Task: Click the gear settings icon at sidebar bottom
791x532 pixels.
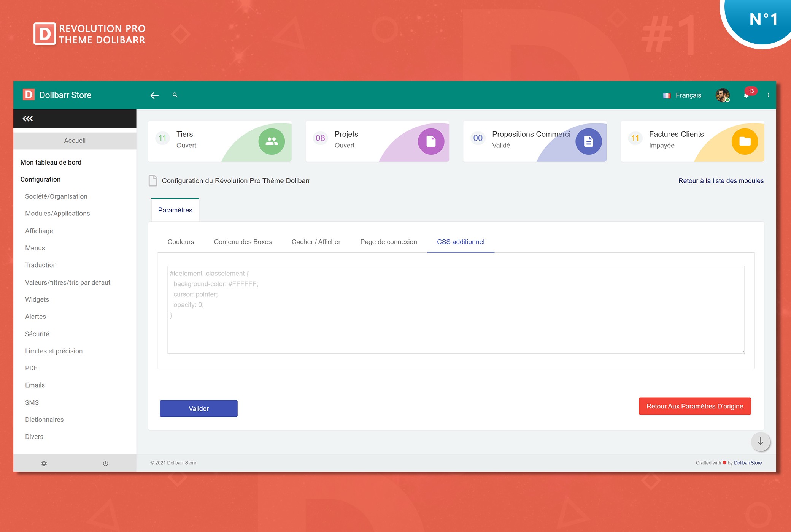Action: click(44, 463)
